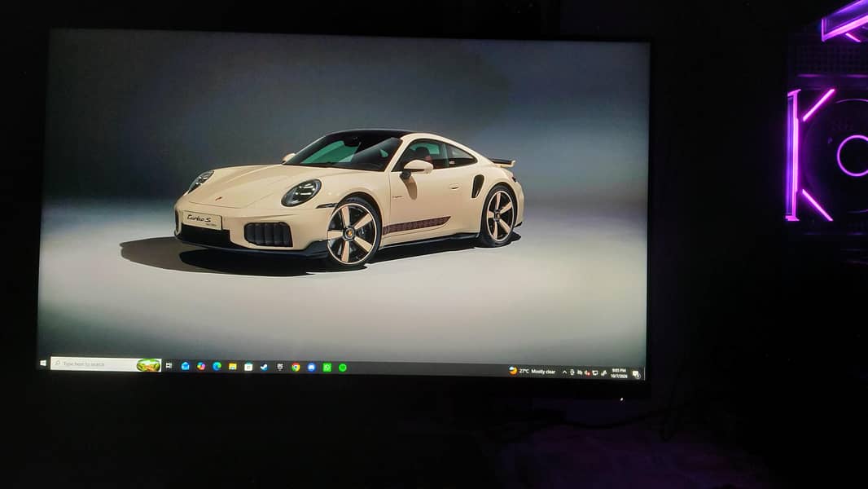The width and height of the screenshot is (868, 489).
Task: Open the network display tray icon
Action: tap(596, 373)
